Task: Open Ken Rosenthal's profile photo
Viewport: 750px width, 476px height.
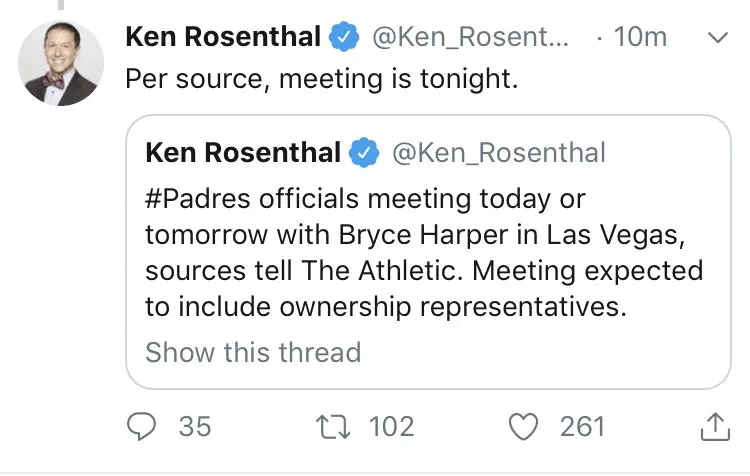Action: click(62, 63)
